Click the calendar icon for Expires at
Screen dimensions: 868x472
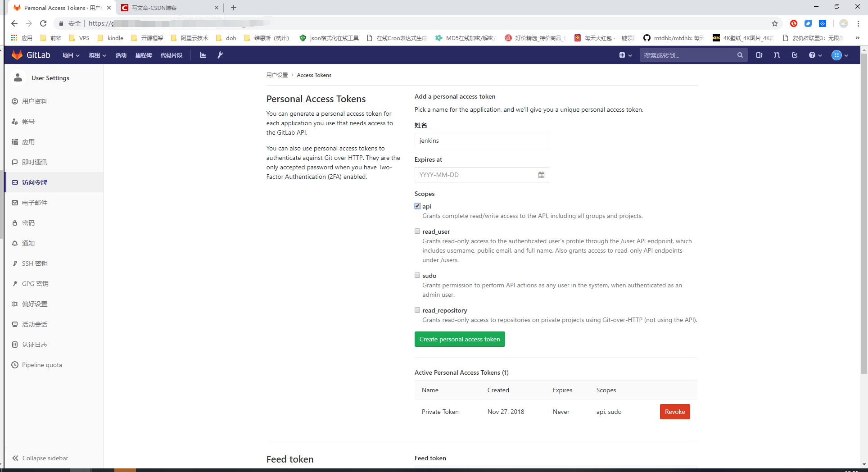(x=541, y=175)
